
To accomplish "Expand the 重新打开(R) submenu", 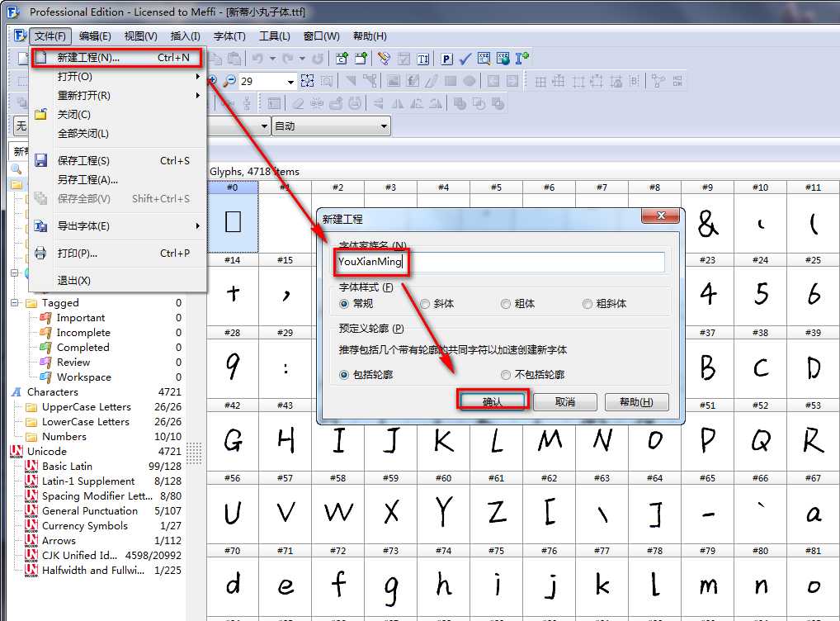I will pos(198,96).
